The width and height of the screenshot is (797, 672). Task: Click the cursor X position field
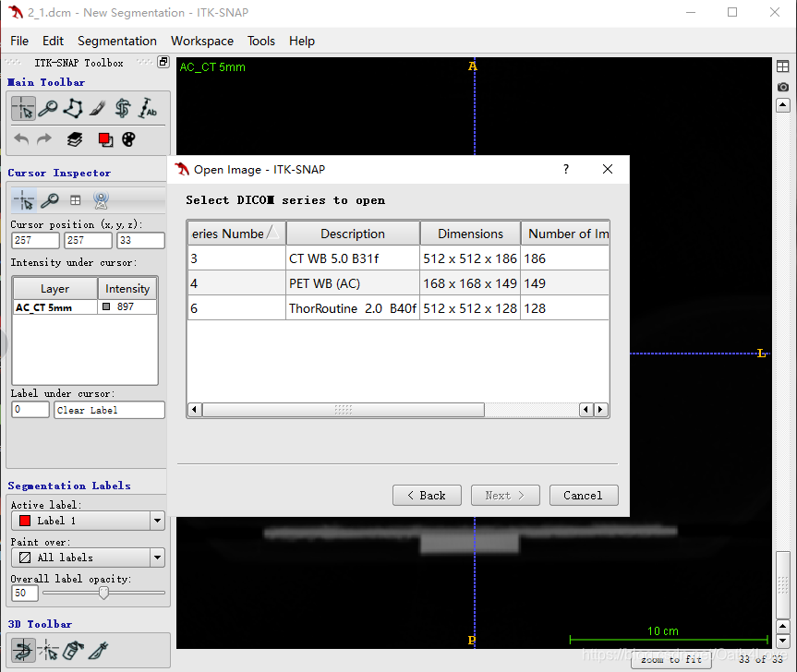[x=36, y=240]
